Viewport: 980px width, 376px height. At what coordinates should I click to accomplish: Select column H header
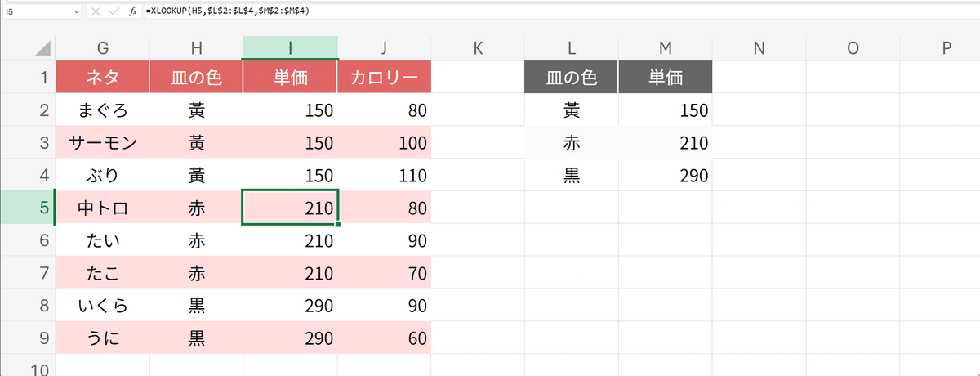click(196, 48)
